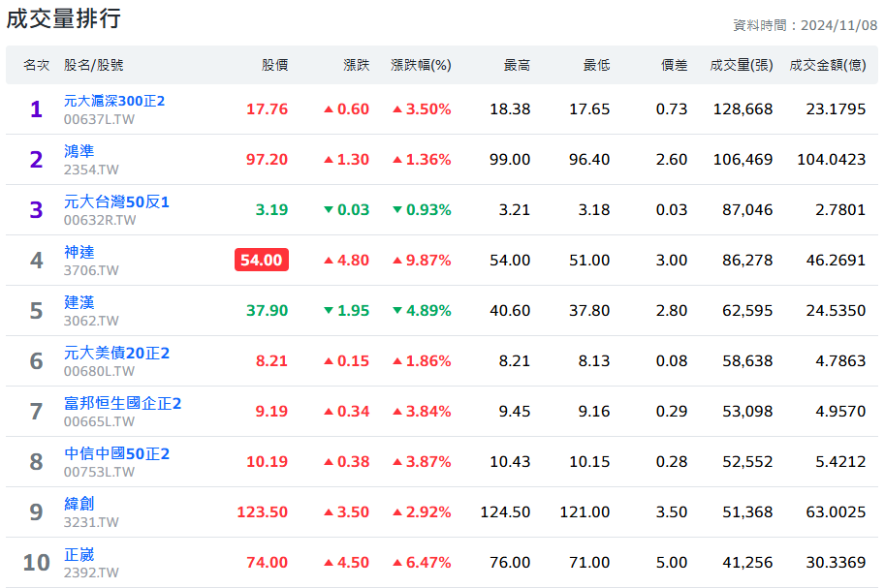The height and width of the screenshot is (588, 885).
Task: Click the 17.76 stock price
Action: [267, 108]
